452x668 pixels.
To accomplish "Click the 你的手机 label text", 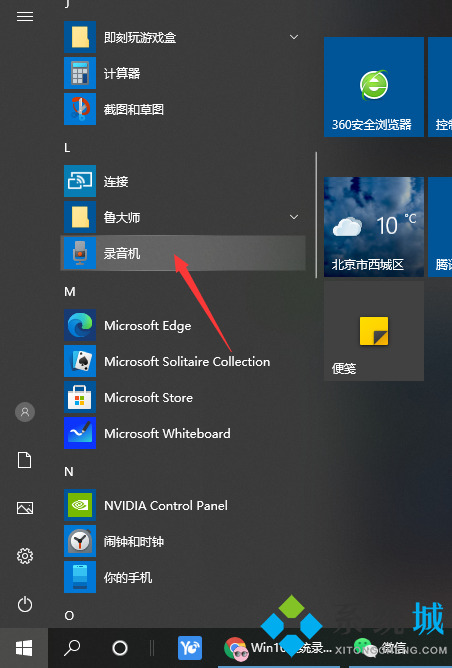I will [128, 578].
